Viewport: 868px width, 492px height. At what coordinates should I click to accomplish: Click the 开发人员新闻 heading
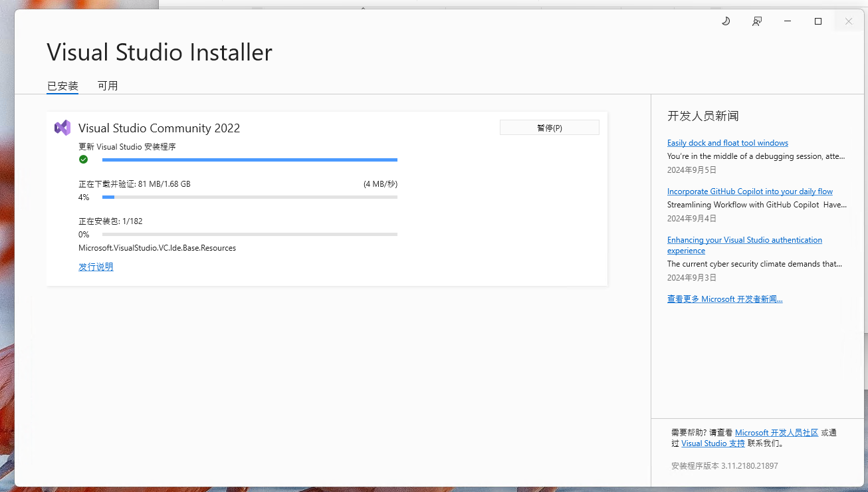[x=703, y=116]
